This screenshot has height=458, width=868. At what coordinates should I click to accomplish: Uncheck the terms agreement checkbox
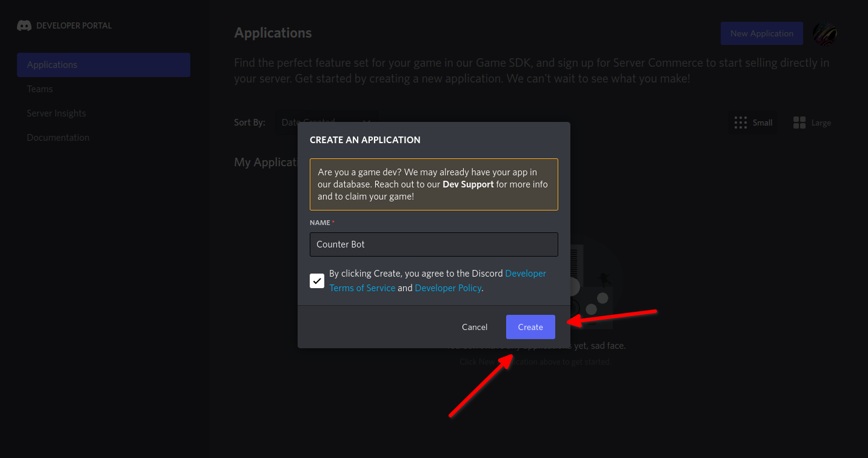click(x=317, y=281)
